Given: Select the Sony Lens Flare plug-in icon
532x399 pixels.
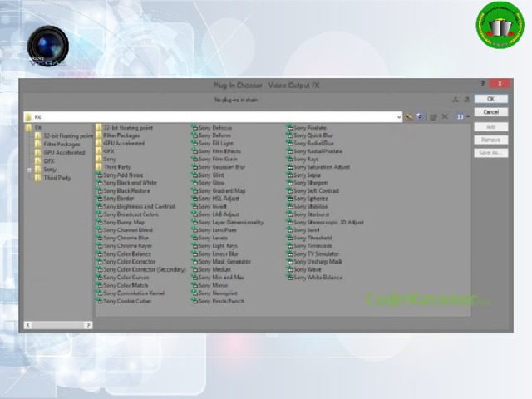Looking at the screenshot, I should click(x=195, y=230).
